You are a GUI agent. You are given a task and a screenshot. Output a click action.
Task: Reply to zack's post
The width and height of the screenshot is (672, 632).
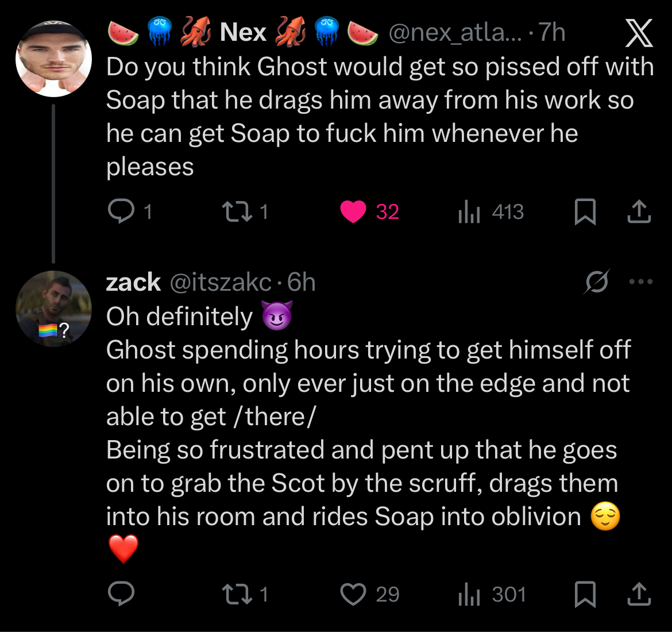(121, 594)
